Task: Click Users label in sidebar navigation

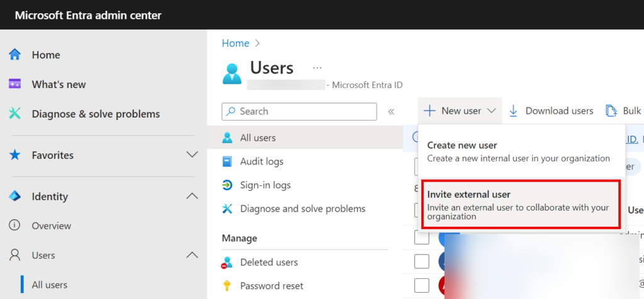Action: coord(43,256)
